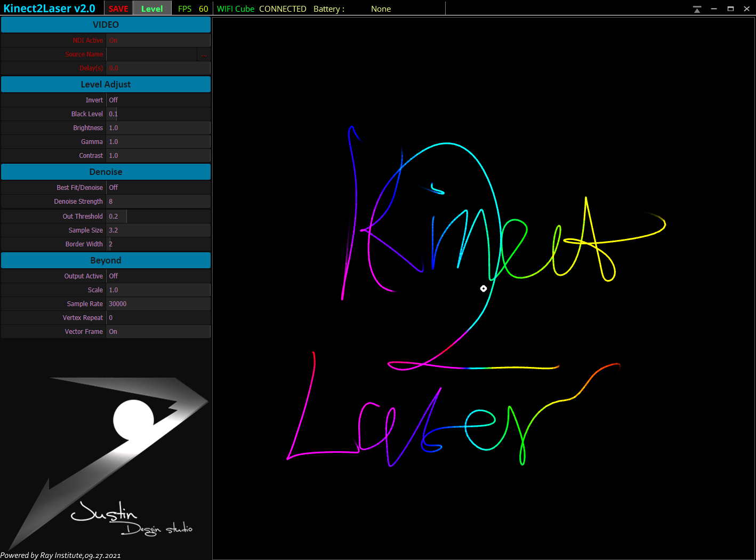Select the Sample Rate 30000 field
Viewport: 756px width, 560px height.
(158, 304)
